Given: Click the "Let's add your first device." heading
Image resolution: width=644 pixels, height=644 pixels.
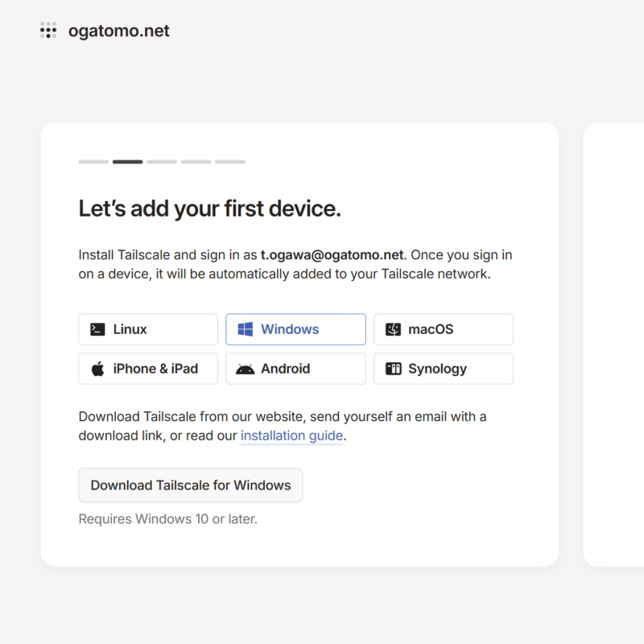Looking at the screenshot, I should [x=210, y=208].
